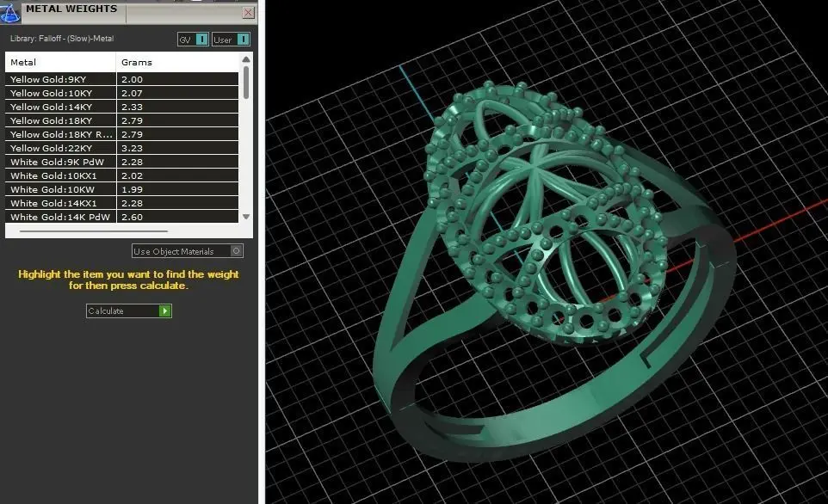Select the White Gold:10KX1 row

pos(121,175)
